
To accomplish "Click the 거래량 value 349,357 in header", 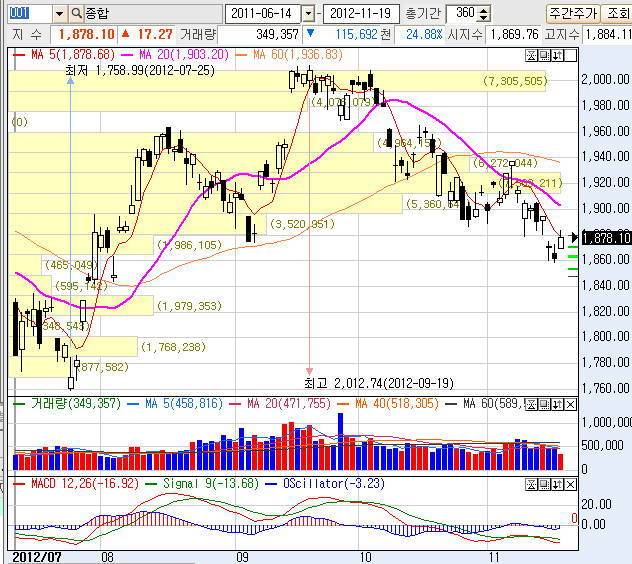I will click(278, 34).
